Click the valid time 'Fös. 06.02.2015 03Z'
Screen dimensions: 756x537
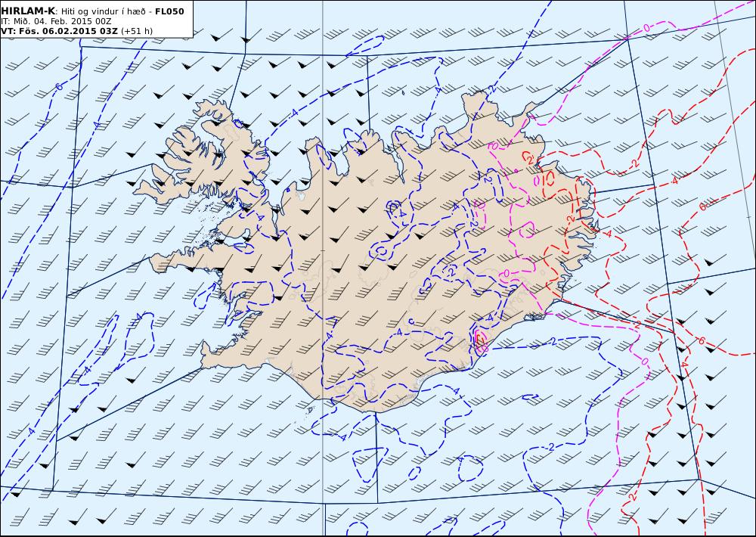[x=67, y=31]
